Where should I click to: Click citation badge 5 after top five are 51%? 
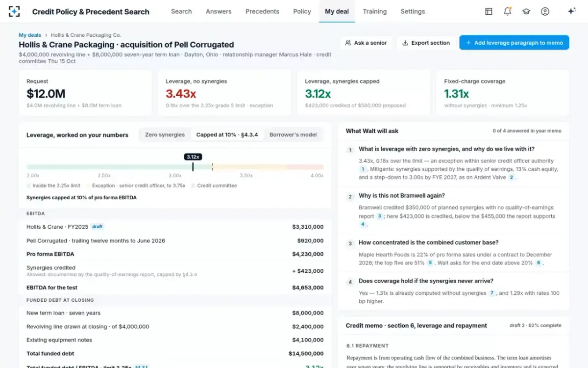tap(430, 263)
